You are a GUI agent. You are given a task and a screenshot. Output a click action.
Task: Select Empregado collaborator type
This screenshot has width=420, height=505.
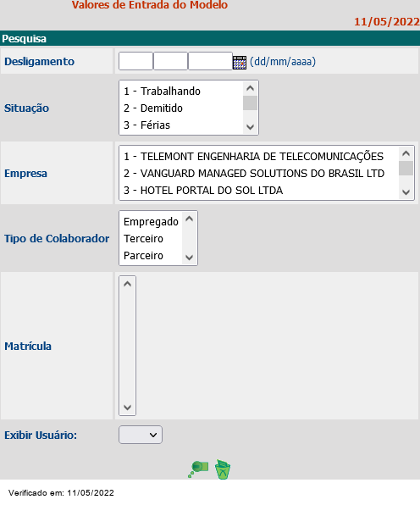(151, 222)
